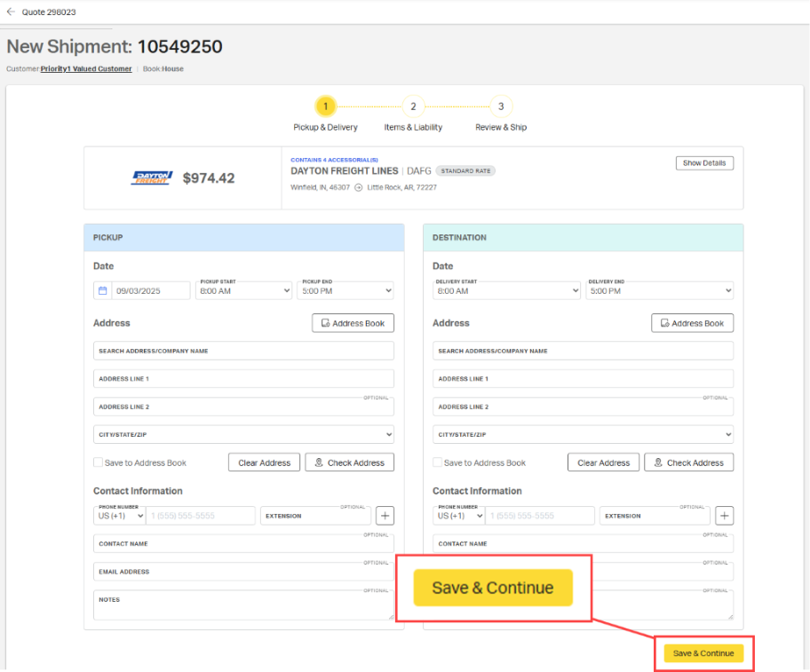Jump to step 3 Review & Ship
Viewport: 810px width, 672px height.
501,107
